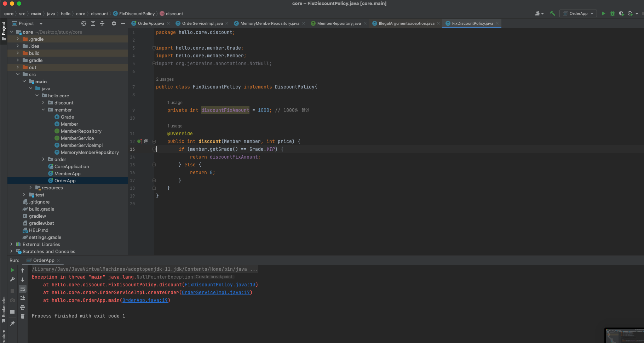Screen dimensions: 644x343
Task: Restore layout icon in Run panel
Action: pos(12,311)
